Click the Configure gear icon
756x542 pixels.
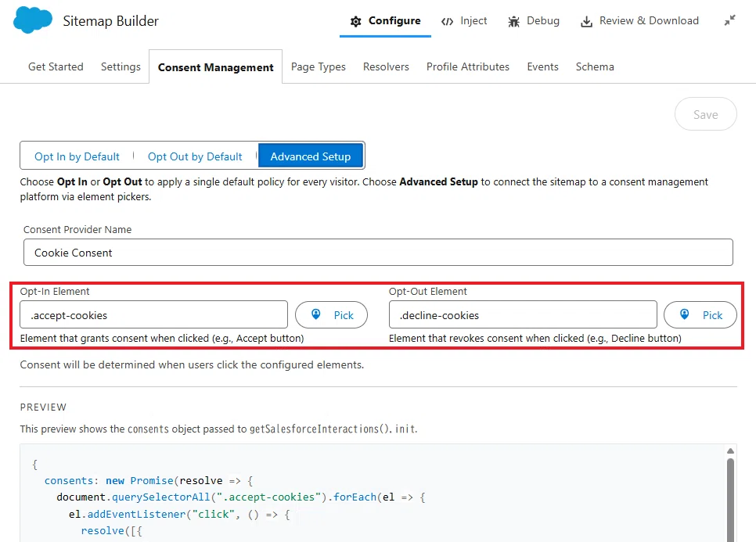point(356,21)
